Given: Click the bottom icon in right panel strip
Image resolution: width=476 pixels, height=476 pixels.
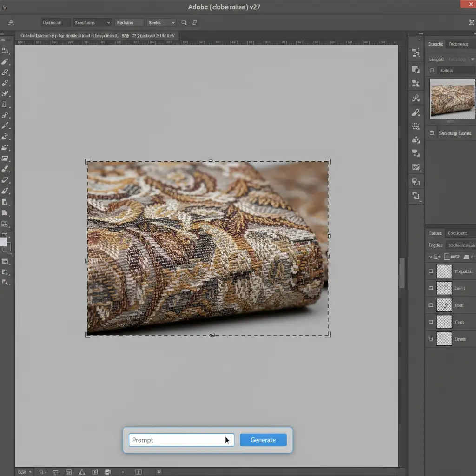Looking at the screenshot, I should 416,196.
